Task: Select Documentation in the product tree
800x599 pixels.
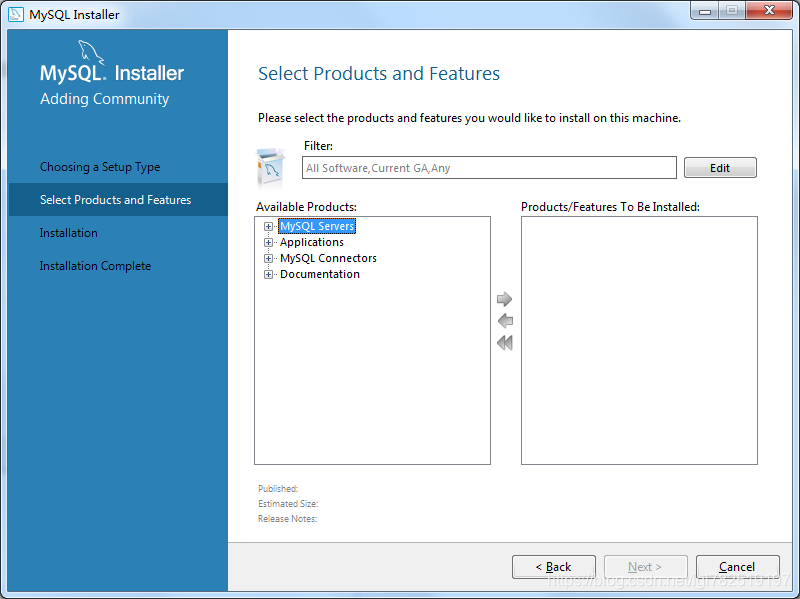Action: [x=320, y=274]
